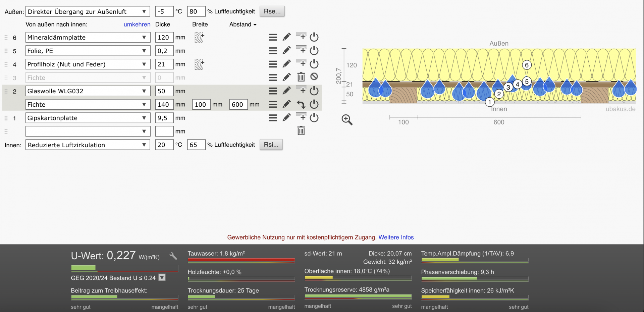This screenshot has width=644, height=312.
Task: Click the magnifier zoom icon below the diagram
Action: [347, 120]
